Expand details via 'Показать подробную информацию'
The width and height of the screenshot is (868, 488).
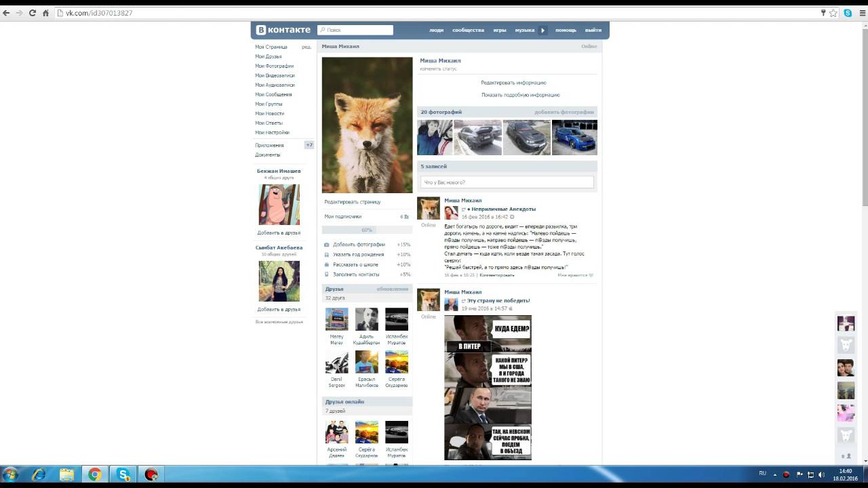[x=520, y=95]
